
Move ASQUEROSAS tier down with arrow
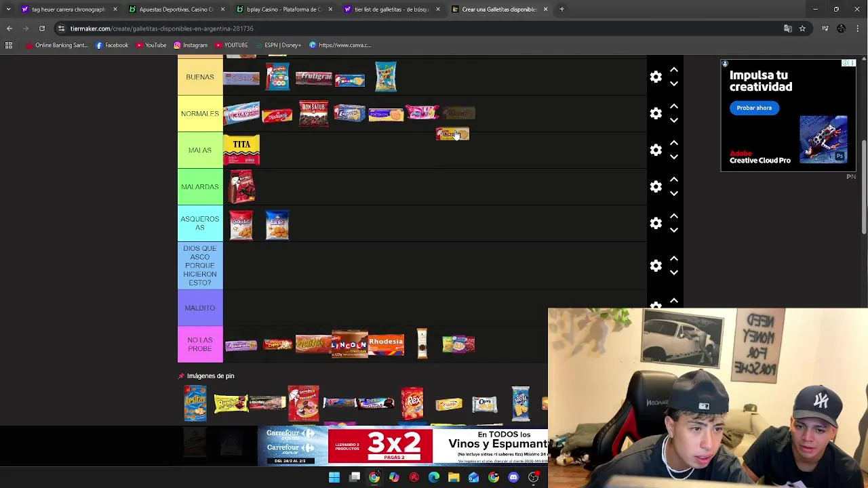674,230
